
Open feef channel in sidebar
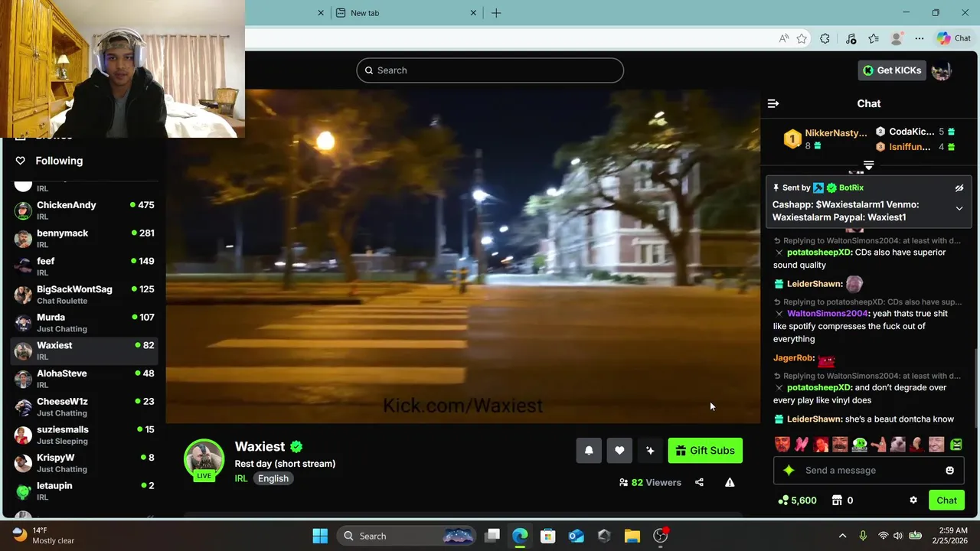84,266
